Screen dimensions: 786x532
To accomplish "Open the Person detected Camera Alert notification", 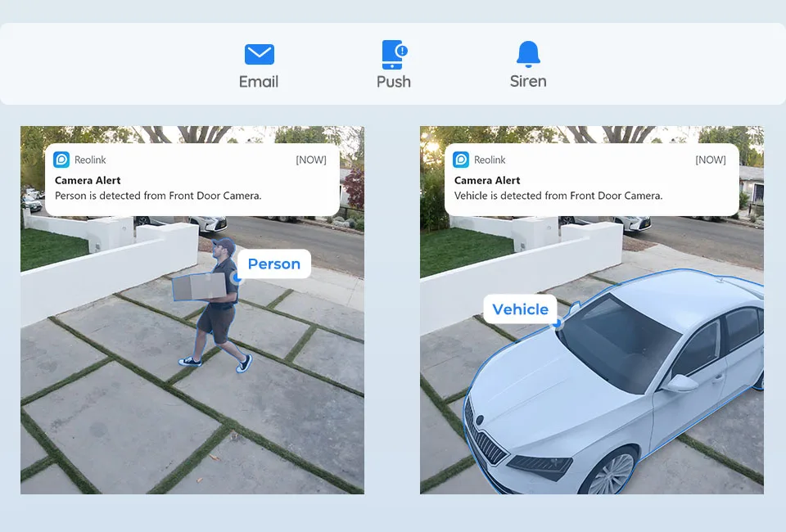I will pyautogui.click(x=192, y=180).
